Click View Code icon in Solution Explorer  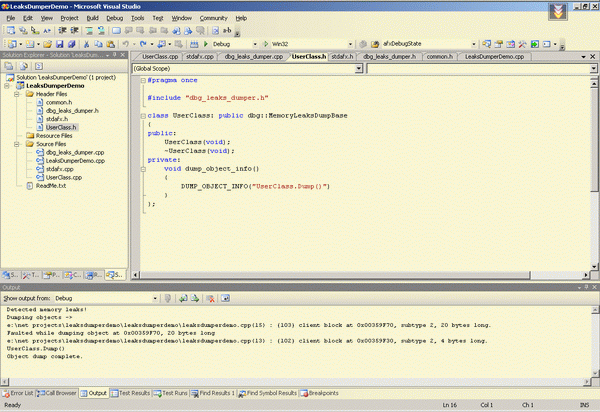(39, 66)
